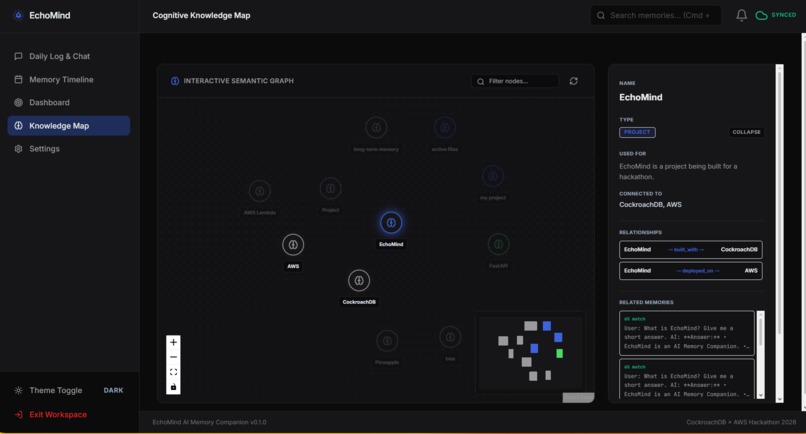This screenshot has height=434, width=806.
Task: Select the active files node
Action: coord(445,128)
